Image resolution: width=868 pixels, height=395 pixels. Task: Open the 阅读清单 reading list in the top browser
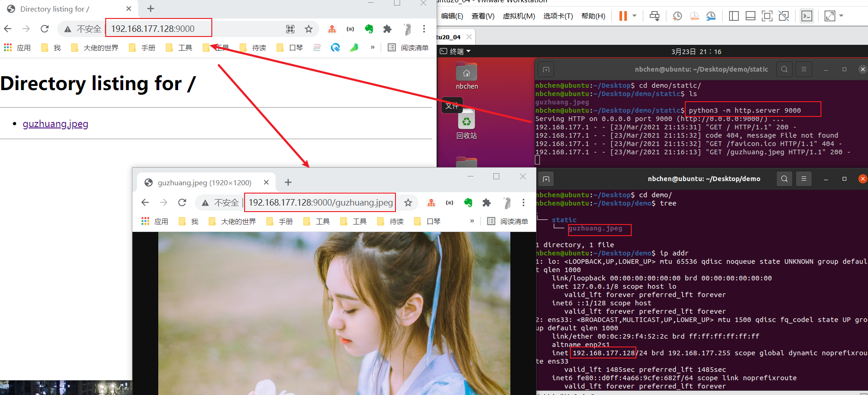click(408, 48)
